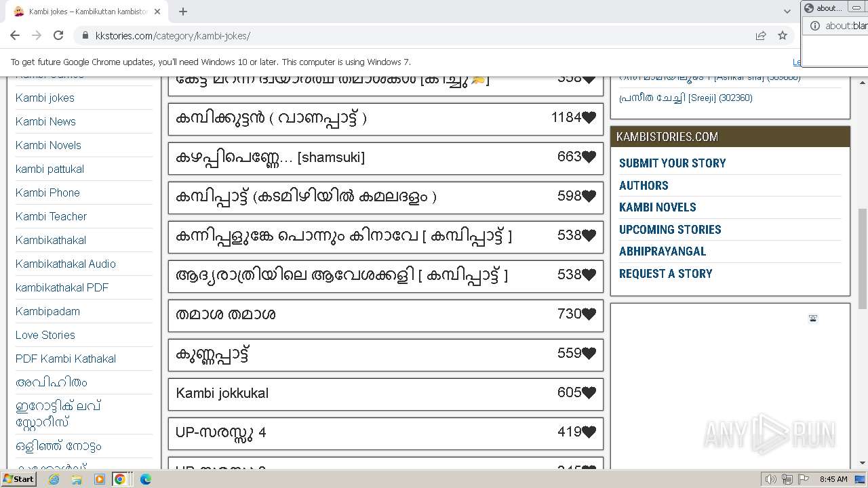Open Kambi Teacher category link
The width and height of the screenshot is (868, 488).
[51, 216]
